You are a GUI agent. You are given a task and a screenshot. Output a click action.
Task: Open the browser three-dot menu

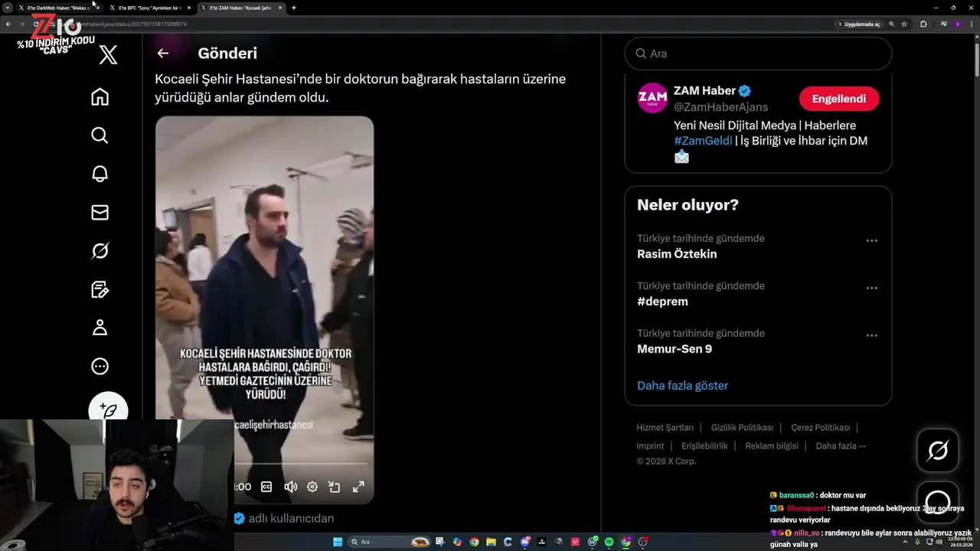click(x=971, y=24)
